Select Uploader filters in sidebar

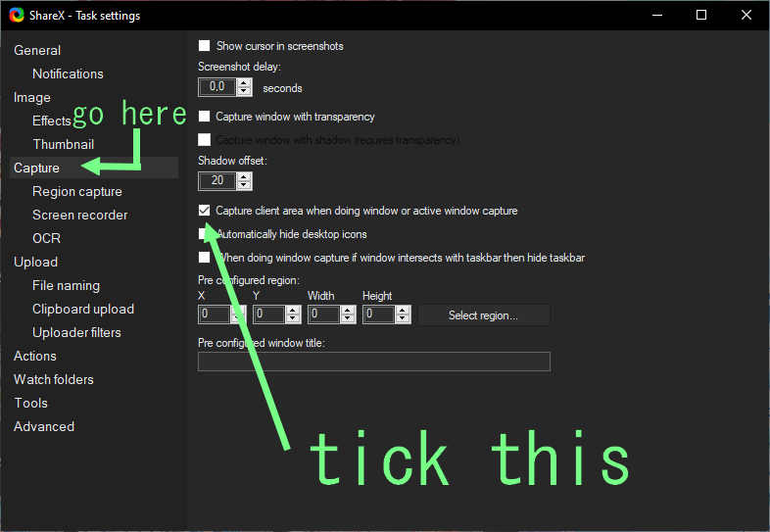coord(76,332)
